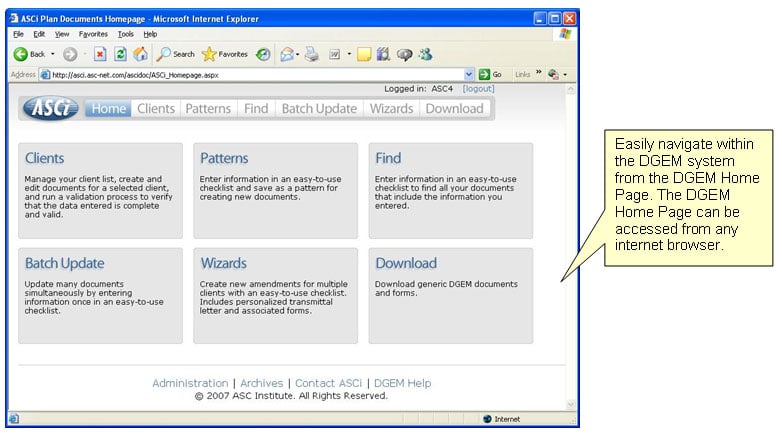Select the Clients navigation tab

[x=156, y=108]
